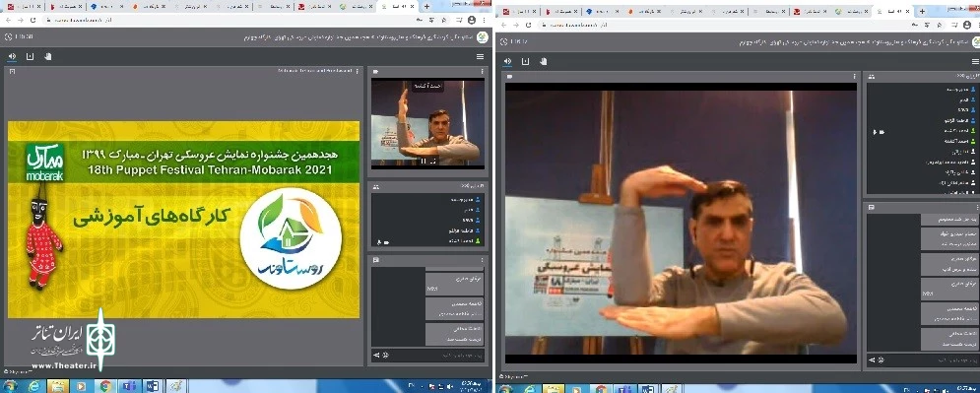Open a new tab in the left browser
This screenshot has width=980, height=393.
coord(426,6)
